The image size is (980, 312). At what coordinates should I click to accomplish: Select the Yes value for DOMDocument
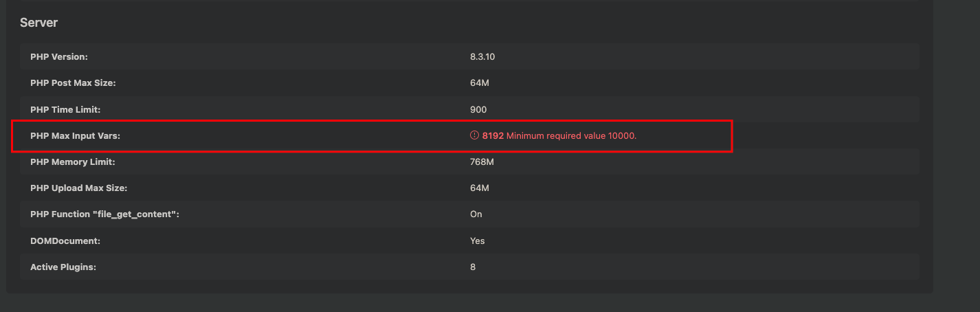point(478,241)
